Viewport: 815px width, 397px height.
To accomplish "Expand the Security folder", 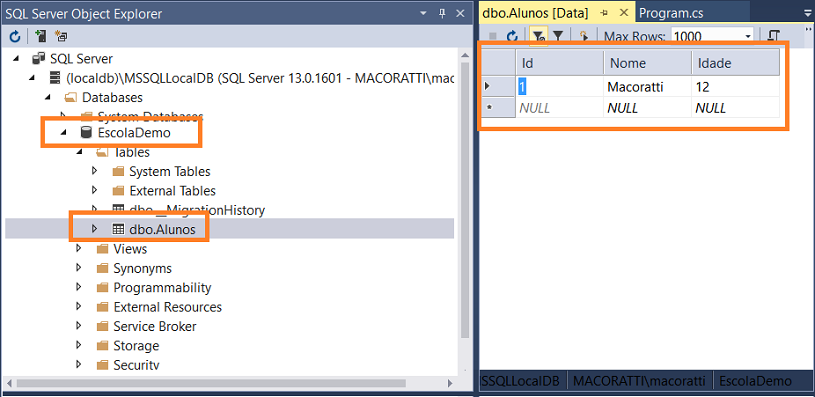I will click(x=79, y=364).
